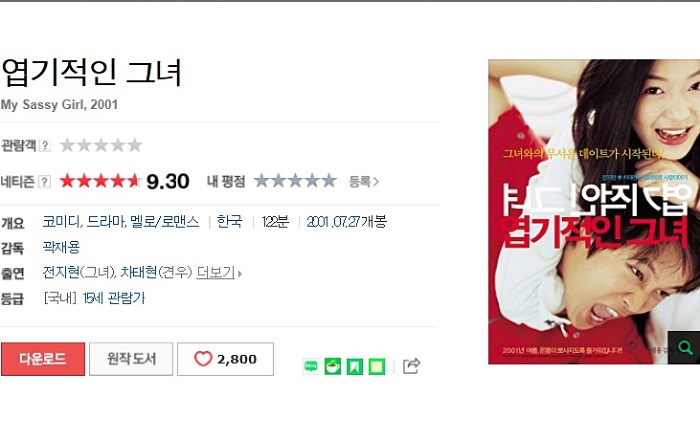Click the 원작도서 button
The width and height of the screenshot is (700, 440).
131,359
